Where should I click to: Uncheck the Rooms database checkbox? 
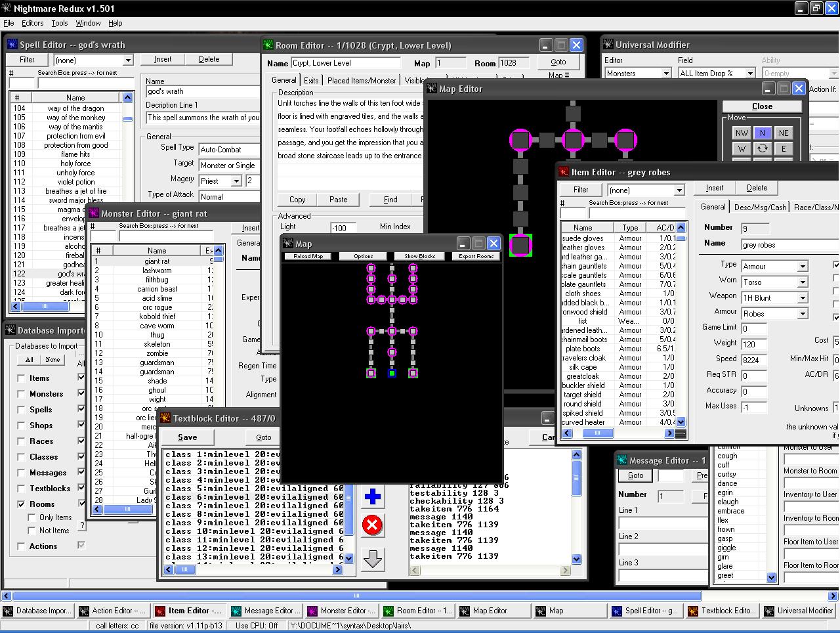(x=22, y=504)
